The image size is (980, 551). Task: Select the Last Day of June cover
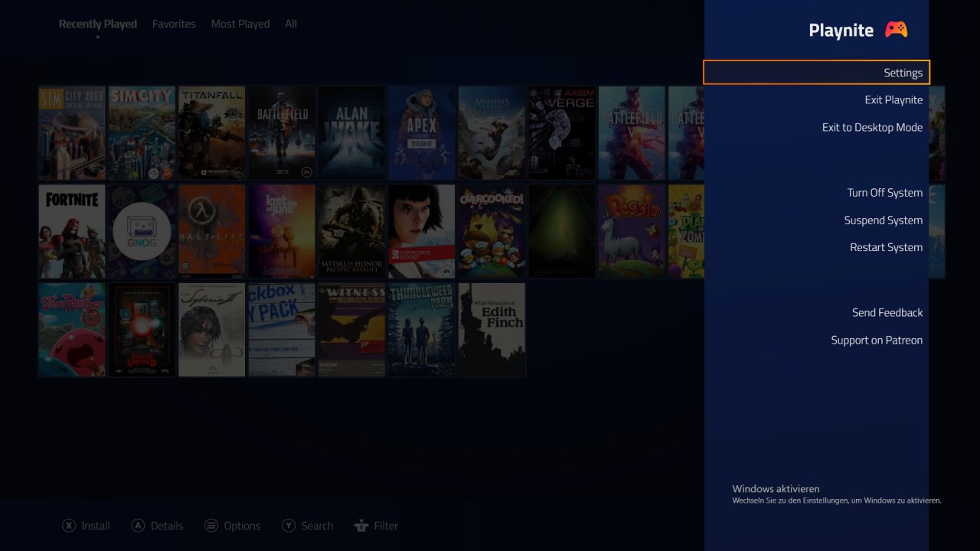(282, 231)
